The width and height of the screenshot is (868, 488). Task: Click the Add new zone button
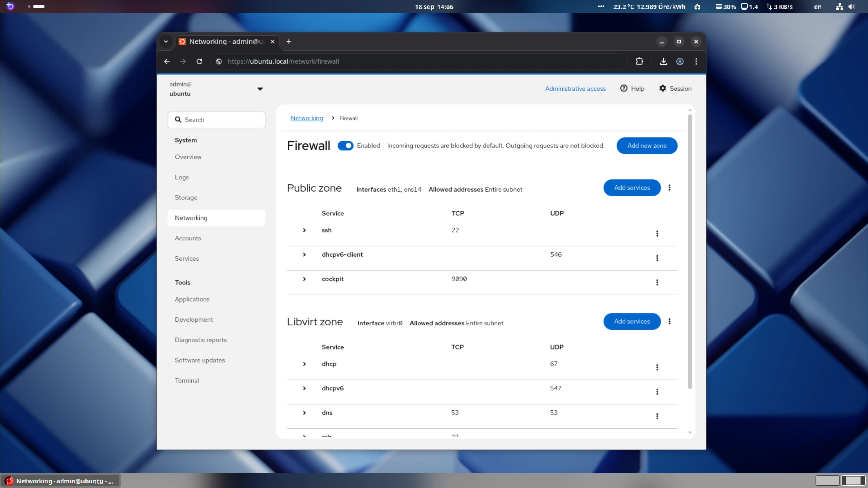tap(647, 146)
